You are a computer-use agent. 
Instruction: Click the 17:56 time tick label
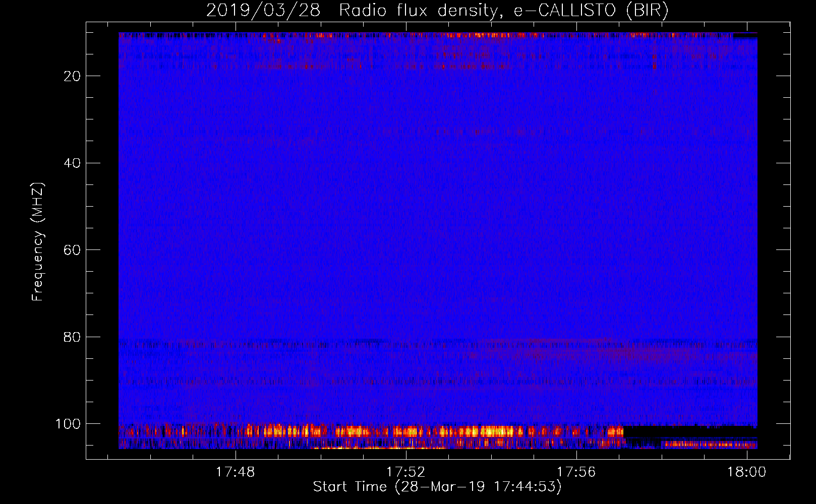click(x=576, y=472)
